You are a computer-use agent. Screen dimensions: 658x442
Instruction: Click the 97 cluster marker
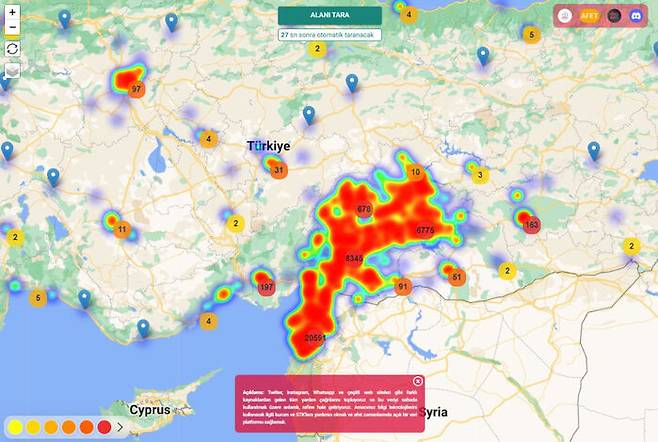137,89
